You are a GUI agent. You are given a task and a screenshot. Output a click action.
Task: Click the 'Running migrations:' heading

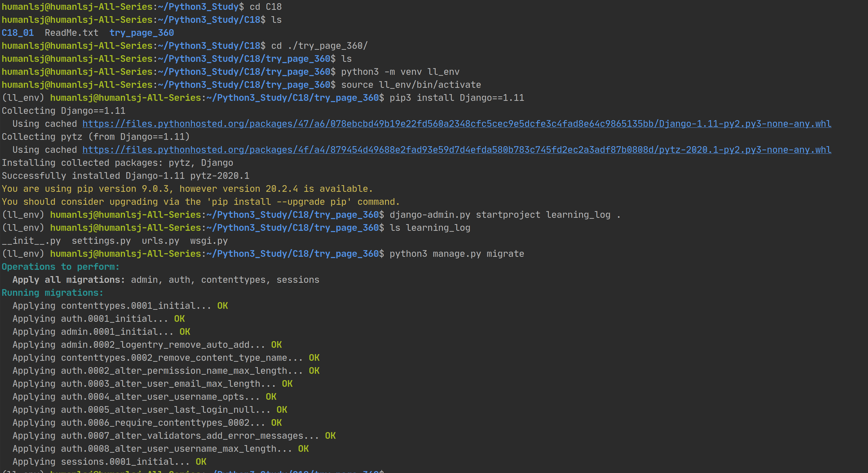tap(53, 293)
